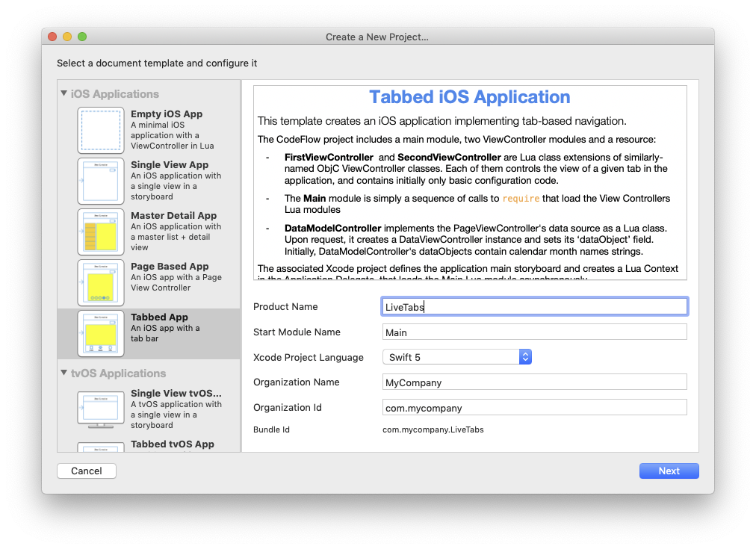The height and width of the screenshot is (549, 756).
Task: Close the Create a New Project window
Action: tap(52, 37)
